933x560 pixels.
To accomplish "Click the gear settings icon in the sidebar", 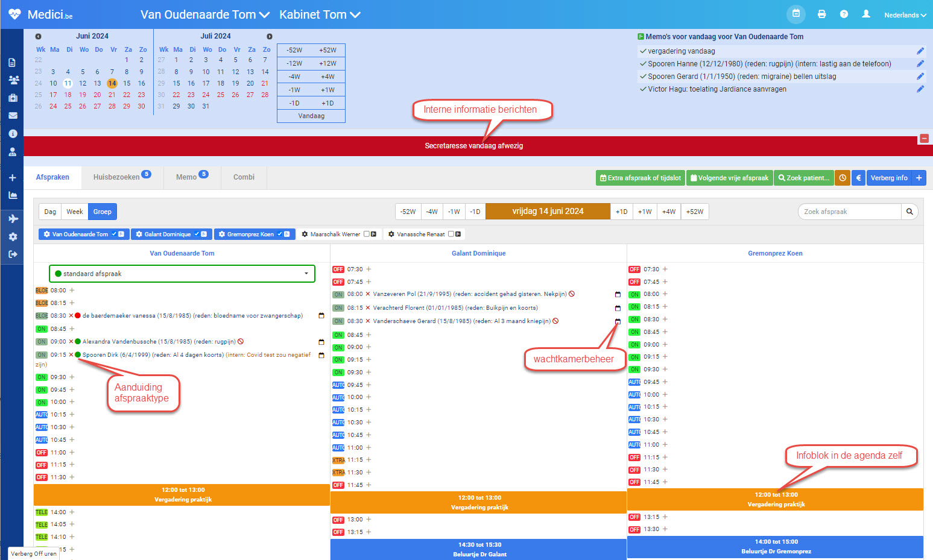I will click(12, 237).
